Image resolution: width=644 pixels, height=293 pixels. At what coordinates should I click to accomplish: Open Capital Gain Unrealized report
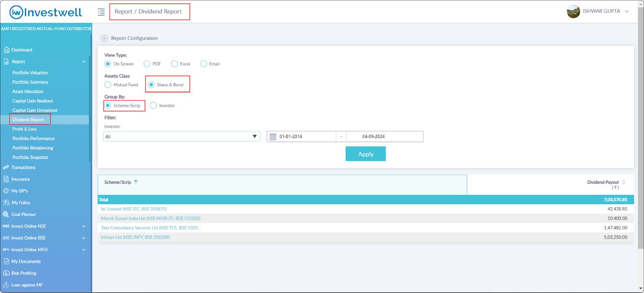35,110
